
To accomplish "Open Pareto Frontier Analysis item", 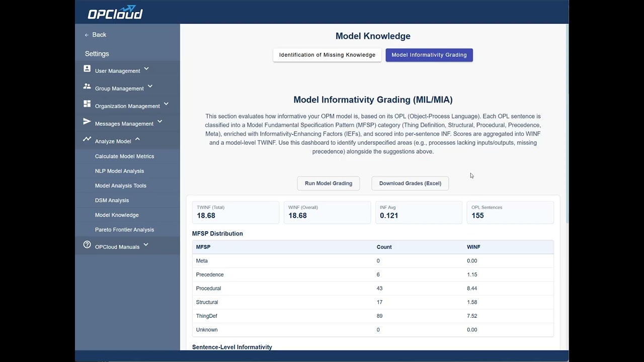I will (x=124, y=230).
